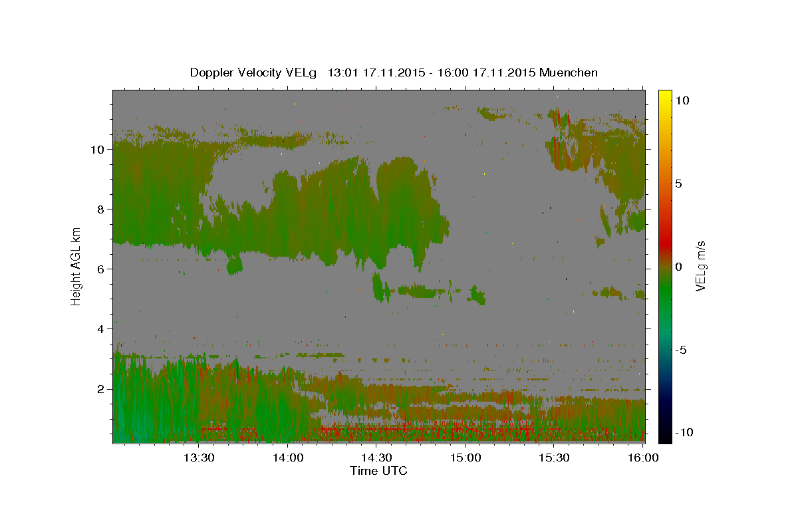Viewport: 798px width, 532px height.
Task: Pick the black bottom of the colorbar
Action: pyautogui.click(x=665, y=436)
